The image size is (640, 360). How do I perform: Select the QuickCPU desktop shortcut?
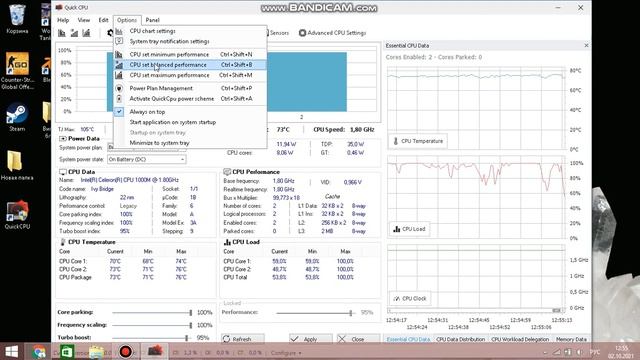pyautogui.click(x=17, y=215)
